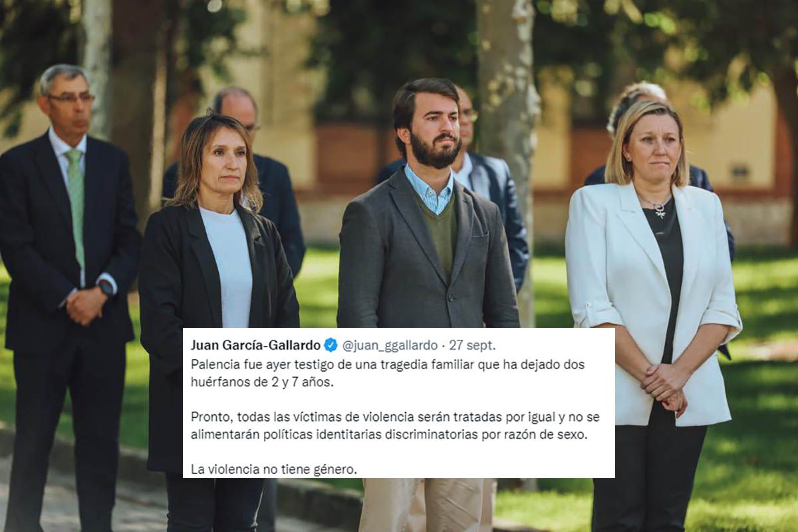Select the paragraph beginning 'Palencia fue ayer testigo'
Screen dimensions: 798x532
(383, 373)
